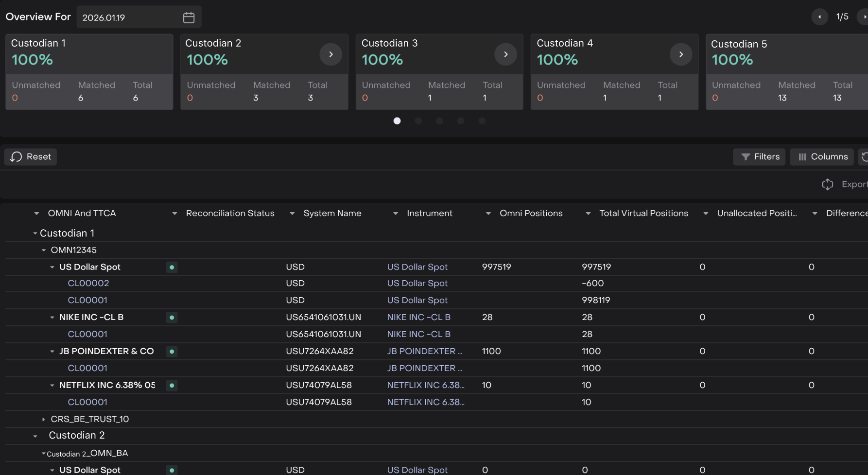868x475 pixels.
Task: Select the fifth carousel page dot
Action: pyautogui.click(x=482, y=121)
